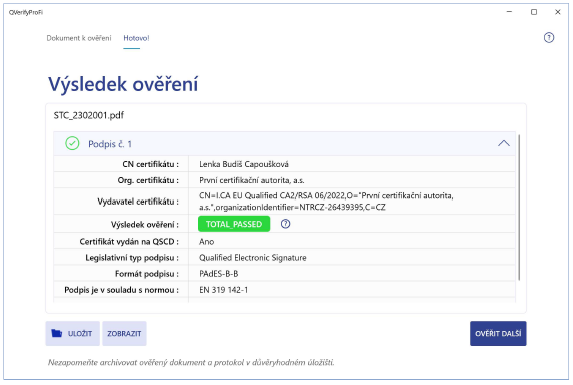Viewport: 573px width, 385px height.
Task: Click the TOTAL_PASSED status badge
Action: pyautogui.click(x=234, y=224)
